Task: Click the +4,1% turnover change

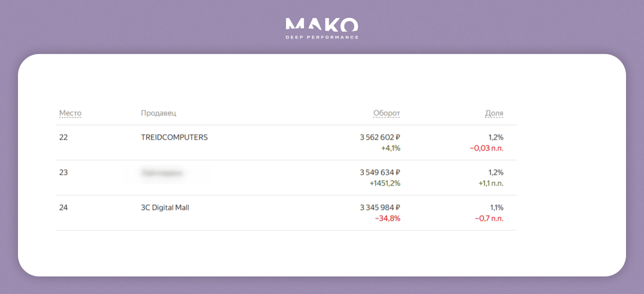Action: tap(391, 148)
